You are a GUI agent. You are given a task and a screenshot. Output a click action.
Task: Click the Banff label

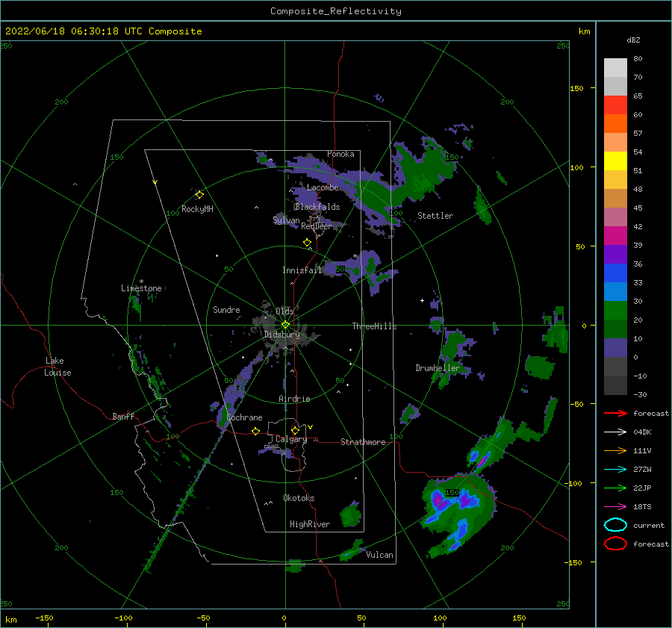[123, 416]
